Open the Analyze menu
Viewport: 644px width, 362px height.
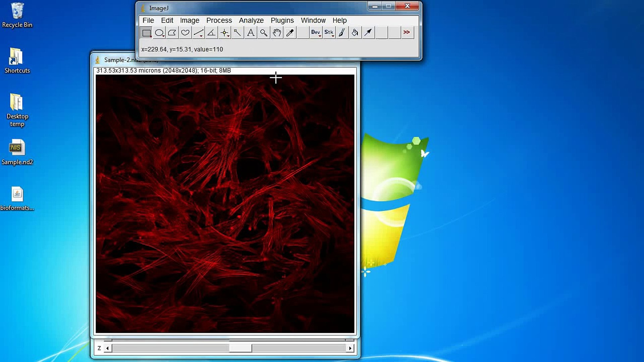(251, 20)
